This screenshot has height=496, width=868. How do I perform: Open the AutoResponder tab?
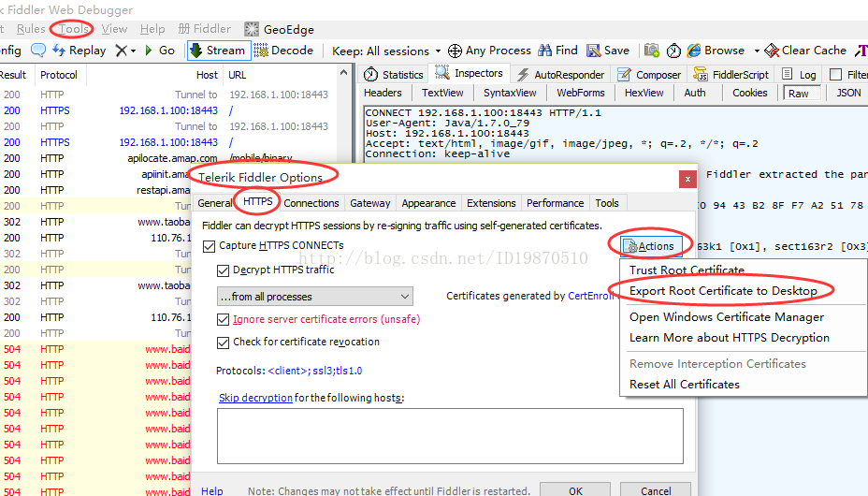[x=560, y=74]
